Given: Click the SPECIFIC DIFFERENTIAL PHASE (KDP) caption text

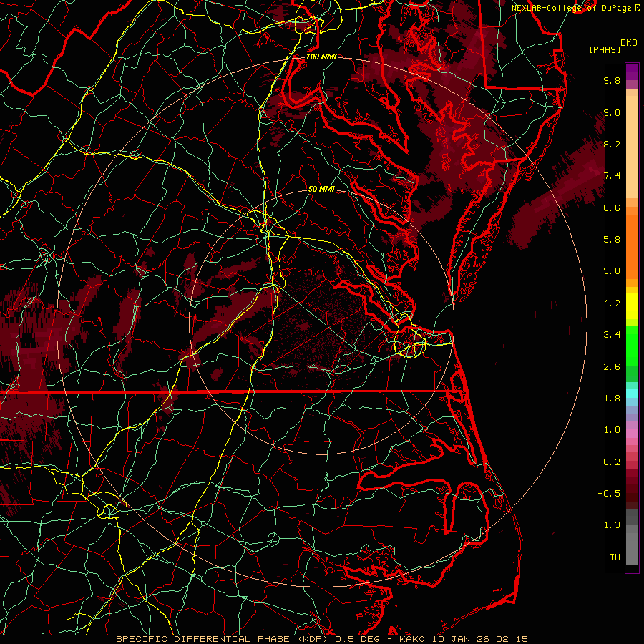Looking at the screenshot, I should point(223,639).
